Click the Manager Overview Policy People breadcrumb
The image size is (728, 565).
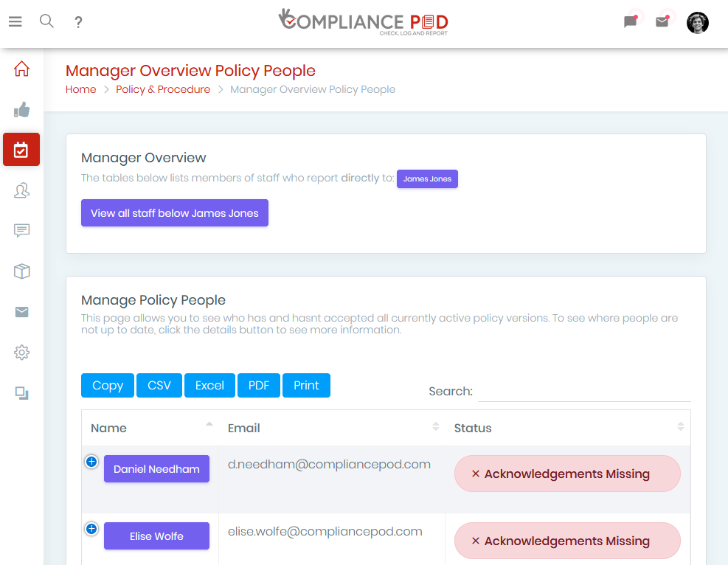[313, 89]
